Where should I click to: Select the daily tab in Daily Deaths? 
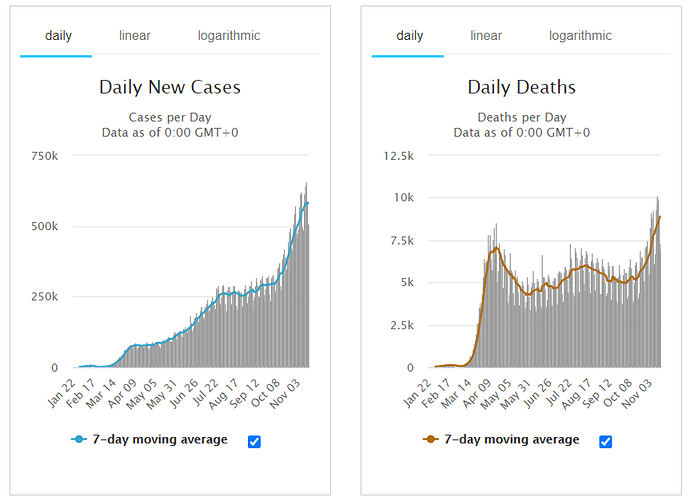tap(410, 36)
